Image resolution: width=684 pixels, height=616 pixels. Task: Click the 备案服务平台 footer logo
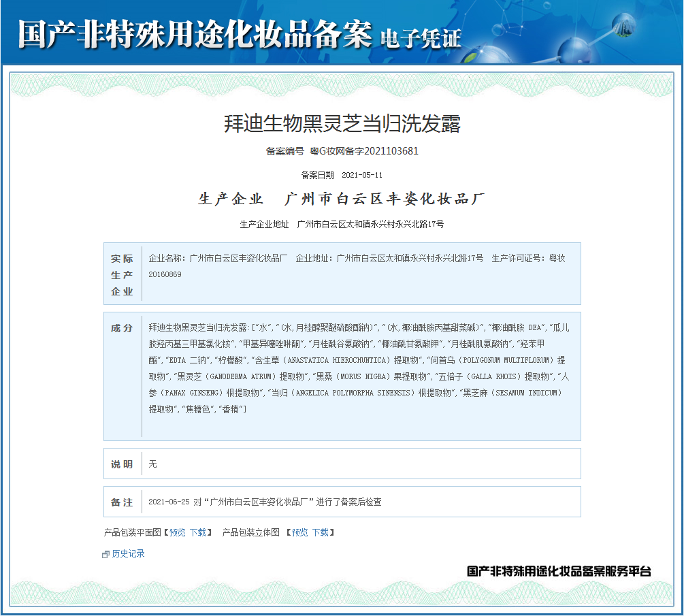pyautogui.click(x=559, y=572)
